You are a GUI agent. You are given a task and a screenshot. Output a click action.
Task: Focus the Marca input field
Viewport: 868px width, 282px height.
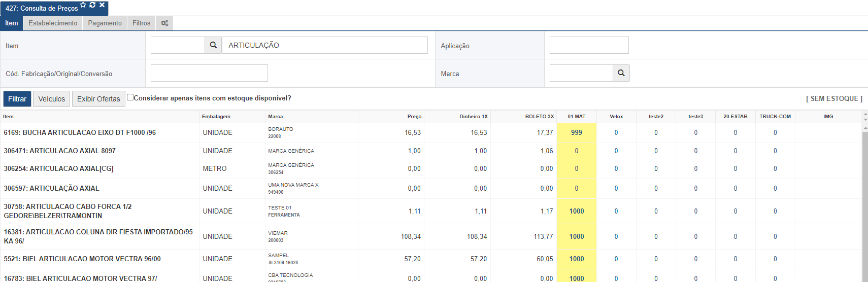point(581,73)
